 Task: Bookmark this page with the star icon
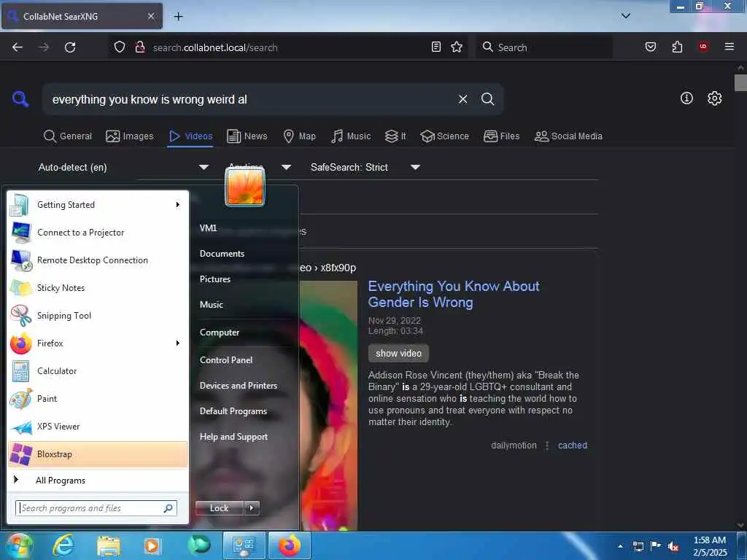(457, 47)
